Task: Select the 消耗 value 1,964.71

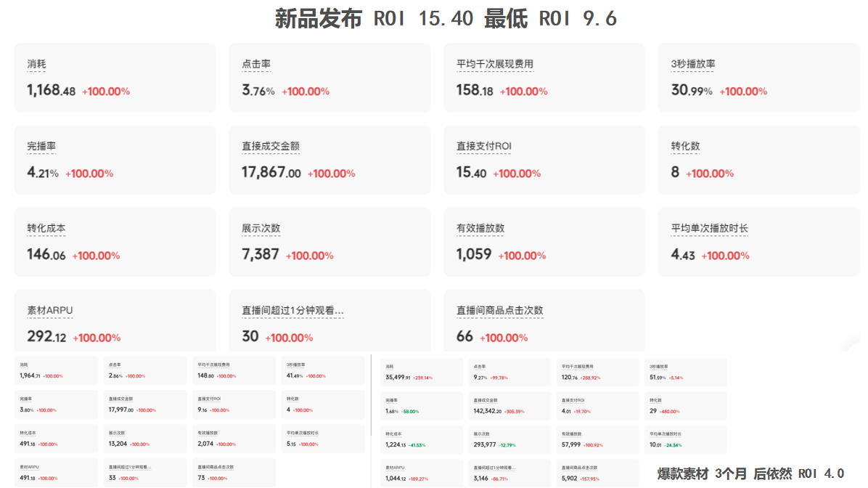Action: [30, 375]
